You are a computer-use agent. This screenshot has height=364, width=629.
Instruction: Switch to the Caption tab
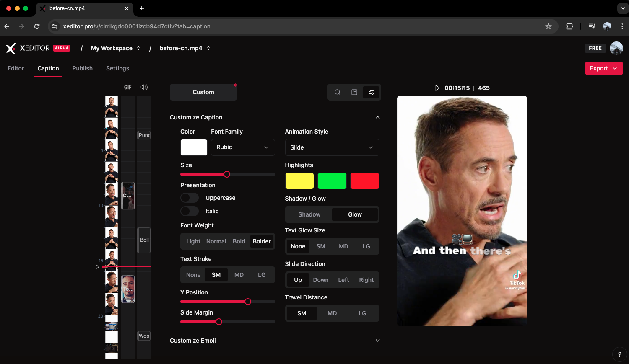(x=48, y=68)
